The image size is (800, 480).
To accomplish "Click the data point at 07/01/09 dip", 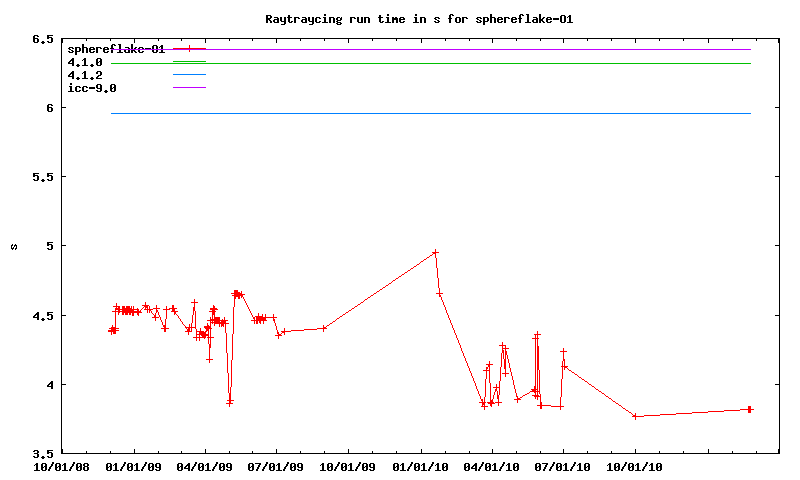I will point(278,334).
